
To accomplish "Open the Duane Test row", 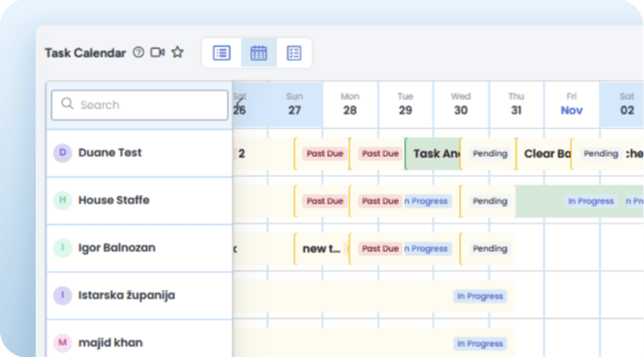I will point(140,153).
